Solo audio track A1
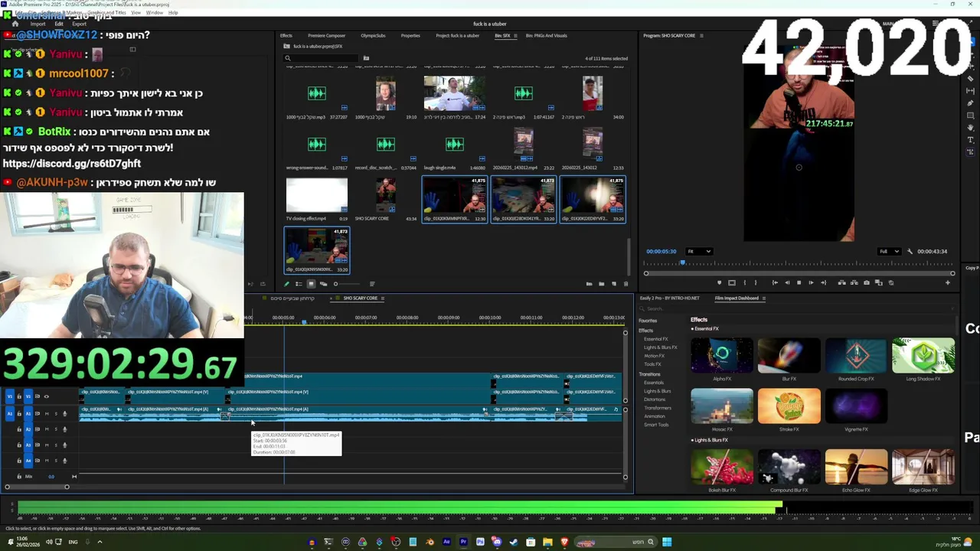The image size is (980, 551). pyautogui.click(x=56, y=414)
